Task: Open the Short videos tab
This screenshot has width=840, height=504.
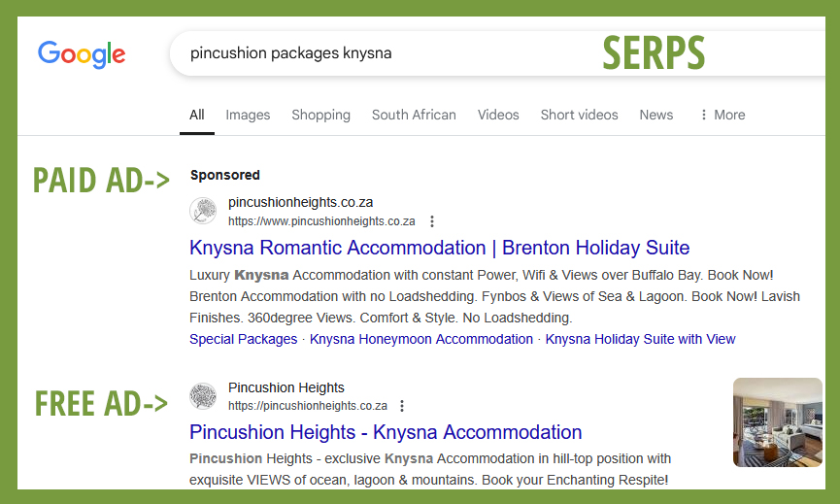Action: click(579, 115)
